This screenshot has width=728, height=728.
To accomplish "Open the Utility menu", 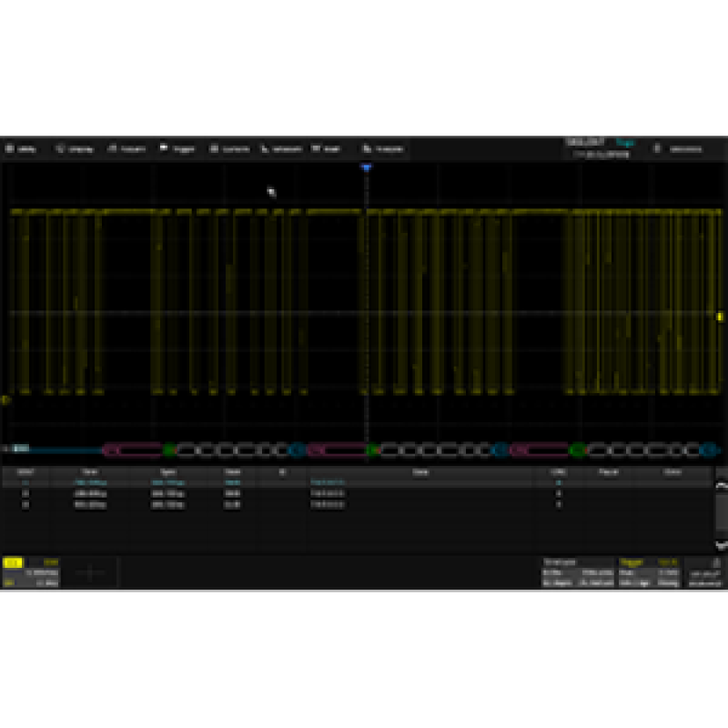I will pos(22,148).
